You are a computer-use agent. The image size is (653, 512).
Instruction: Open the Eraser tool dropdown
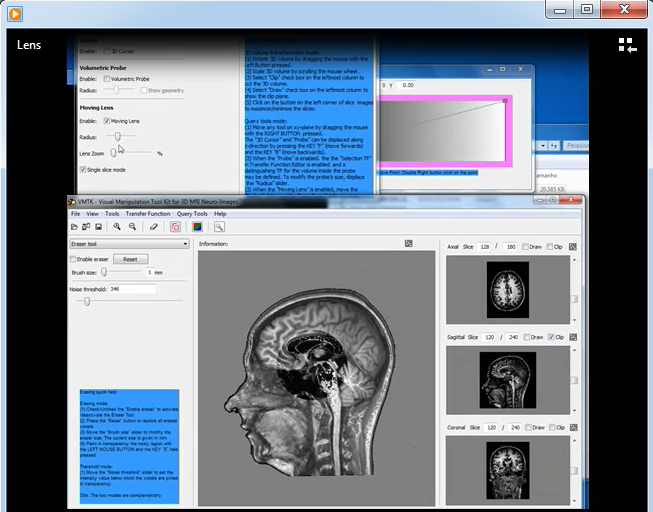coord(129,244)
